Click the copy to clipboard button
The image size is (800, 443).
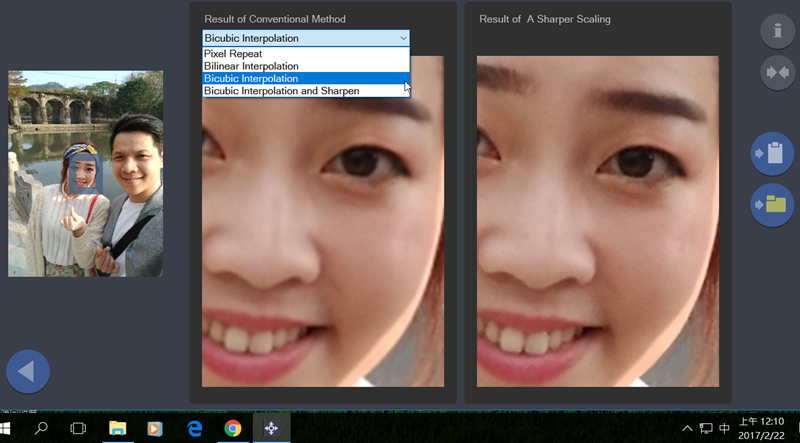[772, 154]
